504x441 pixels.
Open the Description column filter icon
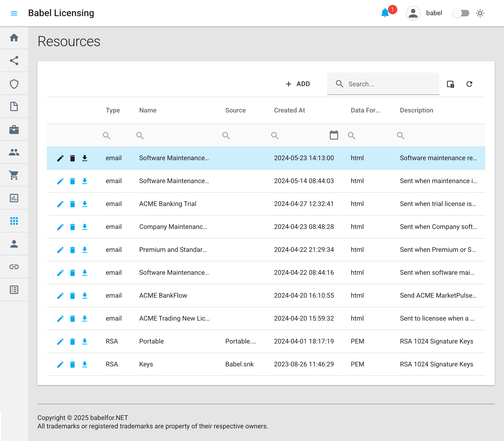point(400,135)
